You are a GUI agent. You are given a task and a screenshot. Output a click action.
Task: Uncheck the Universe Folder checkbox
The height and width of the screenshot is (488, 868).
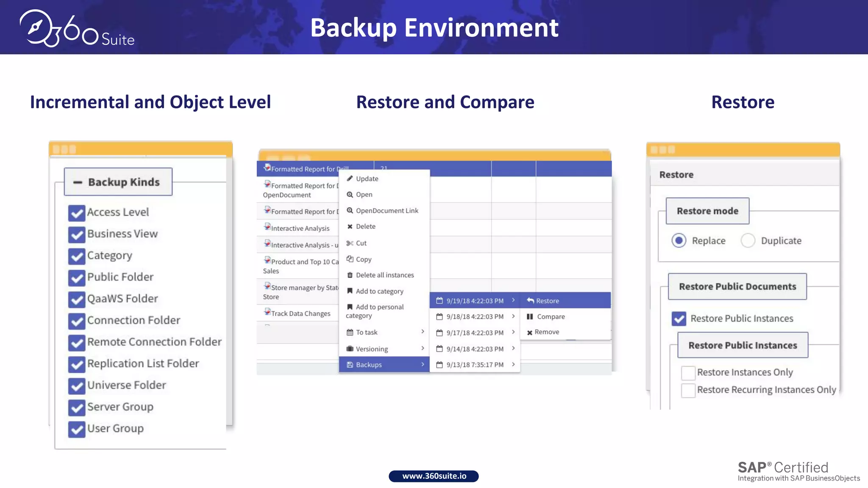click(x=77, y=386)
